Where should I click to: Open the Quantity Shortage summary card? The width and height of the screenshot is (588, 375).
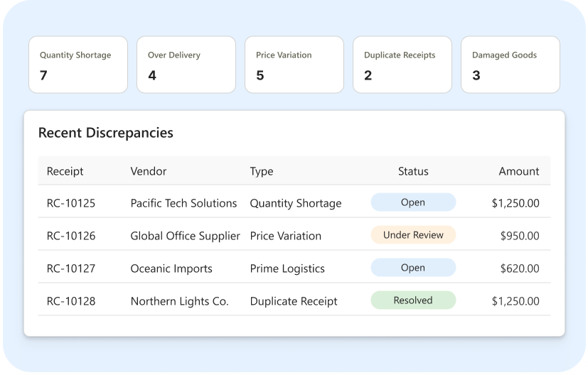pos(78,65)
